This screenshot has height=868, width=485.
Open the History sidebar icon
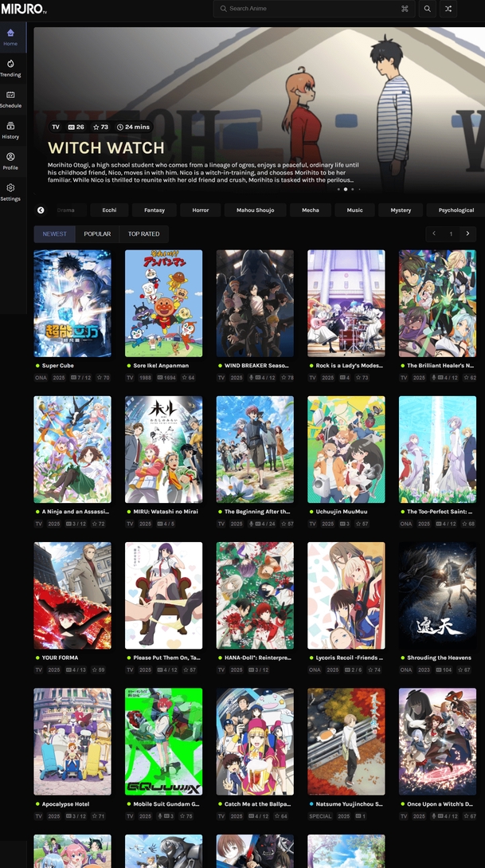click(10, 126)
